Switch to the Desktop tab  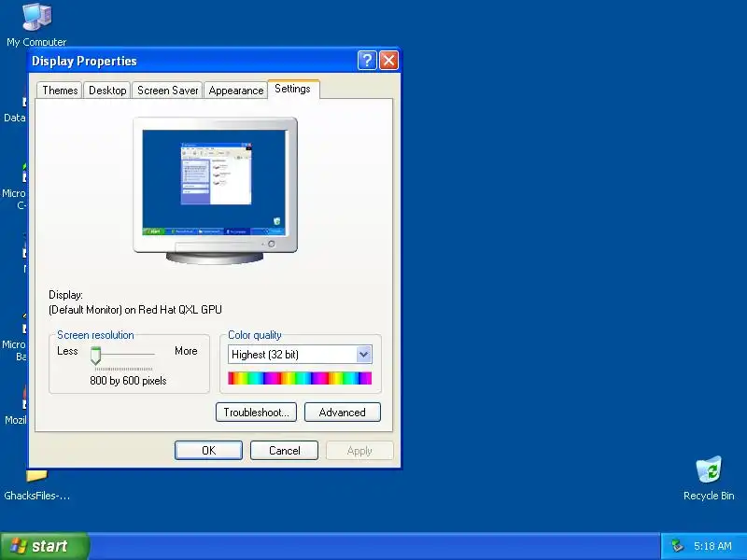(x=107, y=91)
